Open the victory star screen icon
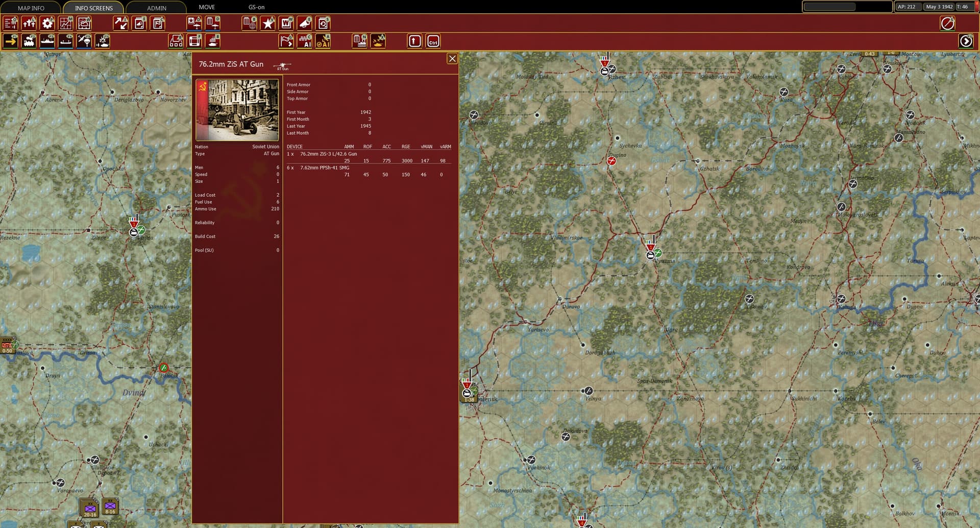The height and width of the screenshot is (528, 980). coord(268,23)
